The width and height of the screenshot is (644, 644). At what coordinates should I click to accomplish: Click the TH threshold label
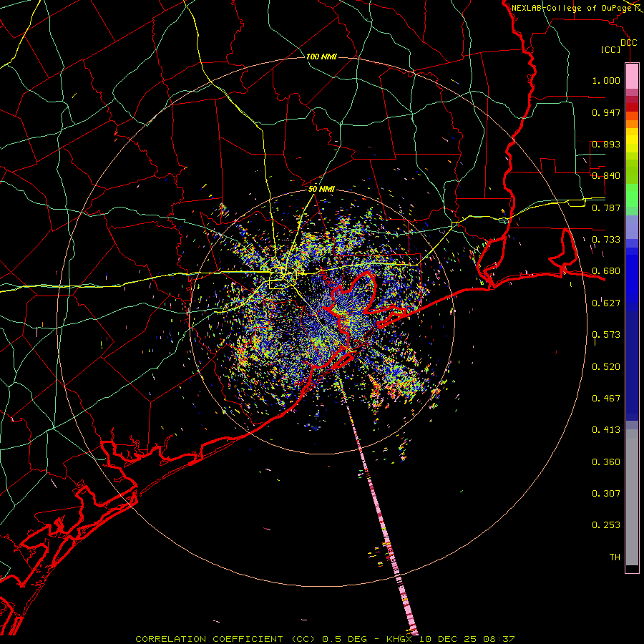[x=615, y=557]
